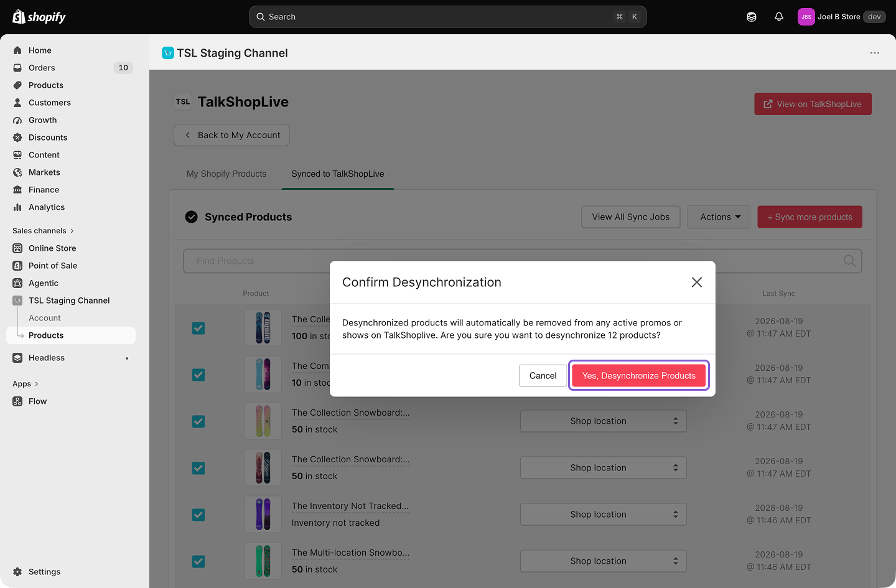Uncheck the 100 in stock product row
Viewport: 896px width, 588px height.
(x=198, y=328)
